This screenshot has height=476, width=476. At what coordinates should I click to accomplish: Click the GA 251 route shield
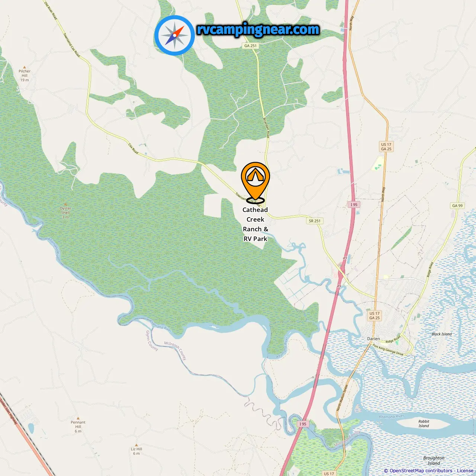[250, 46]
